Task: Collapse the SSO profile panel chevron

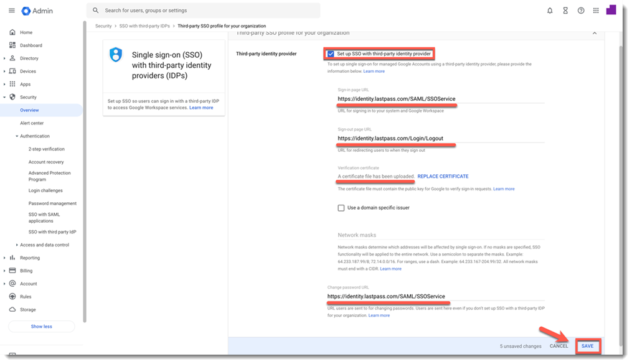Action: tap(594, 34)
